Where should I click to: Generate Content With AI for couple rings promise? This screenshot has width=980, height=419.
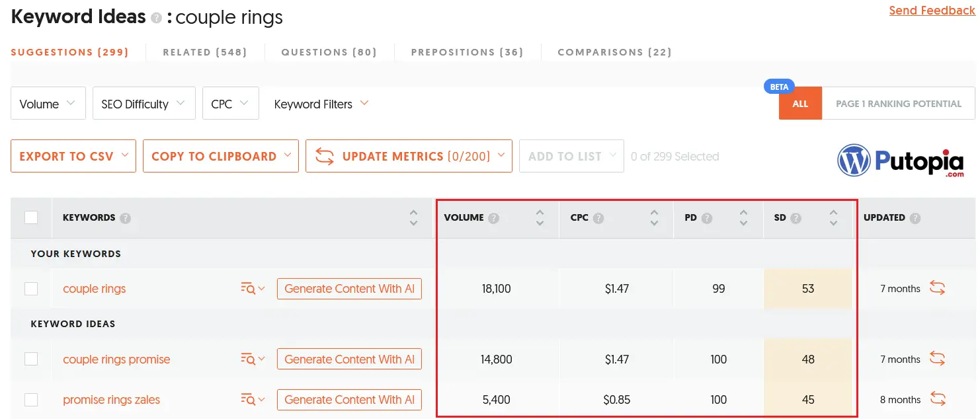349,360
